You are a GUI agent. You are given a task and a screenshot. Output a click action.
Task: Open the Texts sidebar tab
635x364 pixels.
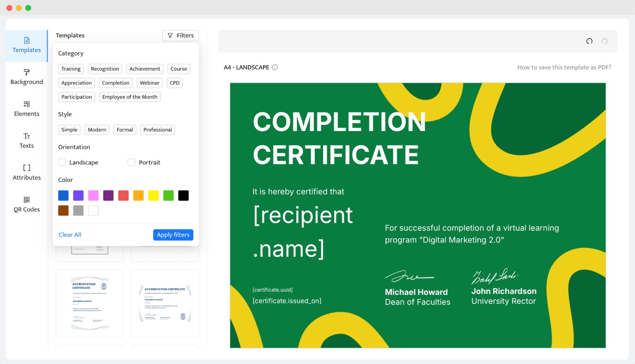(27, 141)
